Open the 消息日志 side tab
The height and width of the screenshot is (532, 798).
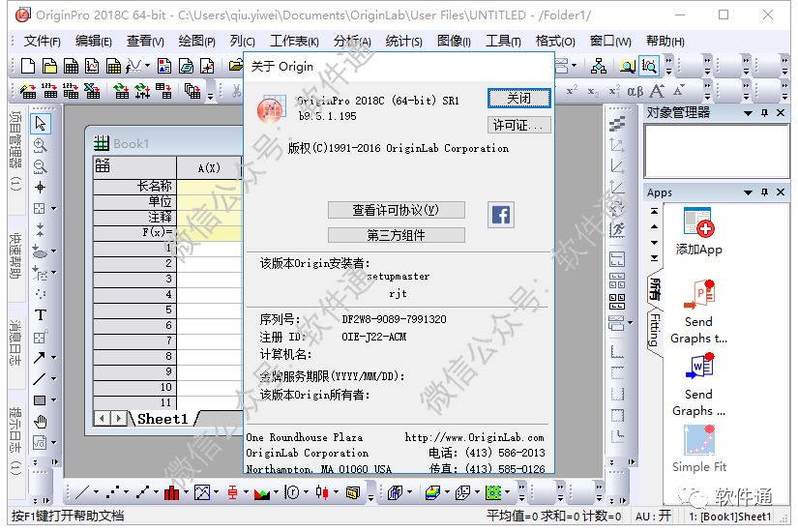point(15,342)
